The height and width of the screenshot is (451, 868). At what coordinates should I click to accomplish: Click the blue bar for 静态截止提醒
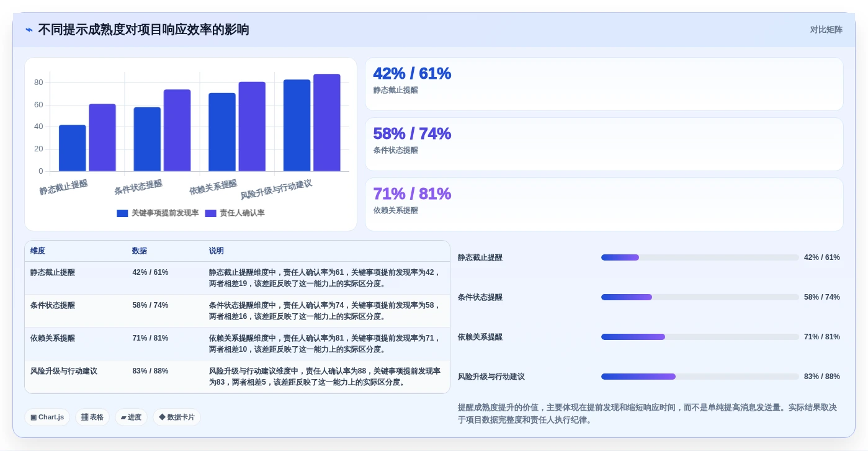[73, 148]
